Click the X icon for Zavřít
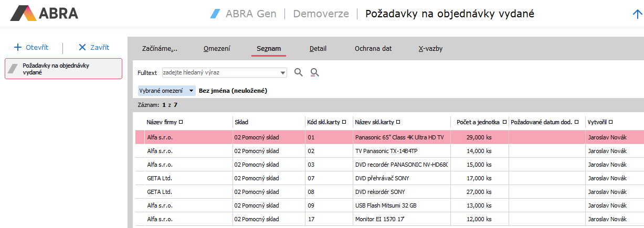The height and width of the screenshot is (228, 644). tap(82, 47)
